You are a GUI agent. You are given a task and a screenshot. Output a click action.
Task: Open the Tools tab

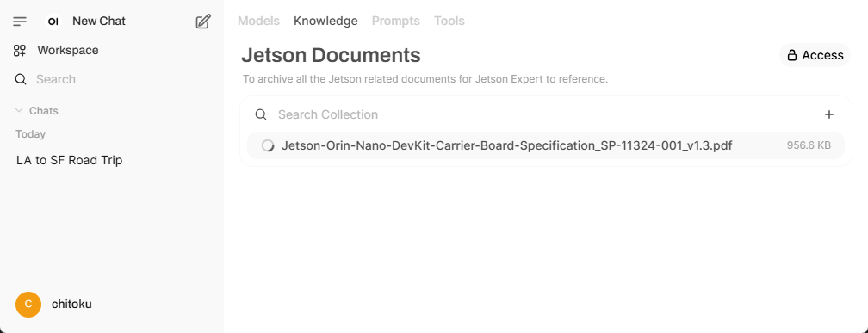[x=449, y=21]
